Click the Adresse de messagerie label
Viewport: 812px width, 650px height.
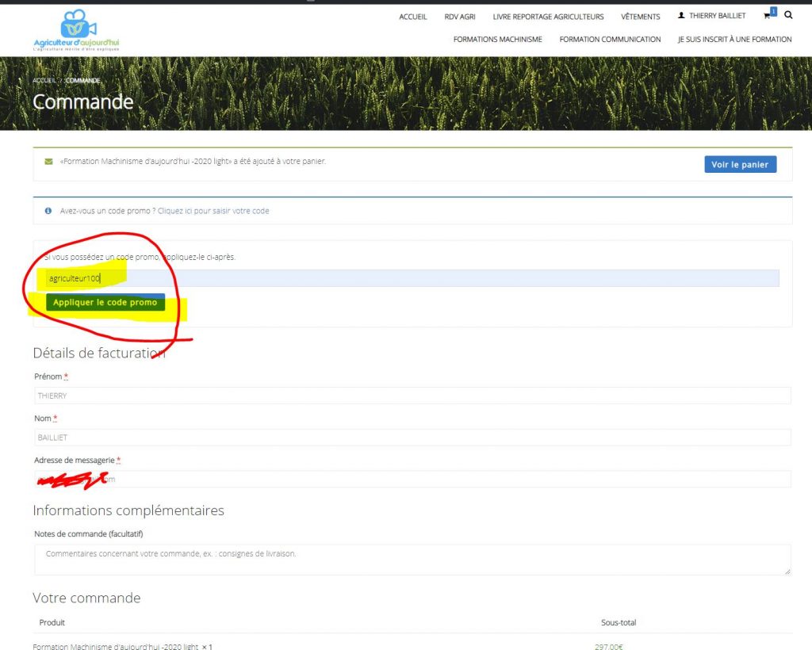point(77,461)
